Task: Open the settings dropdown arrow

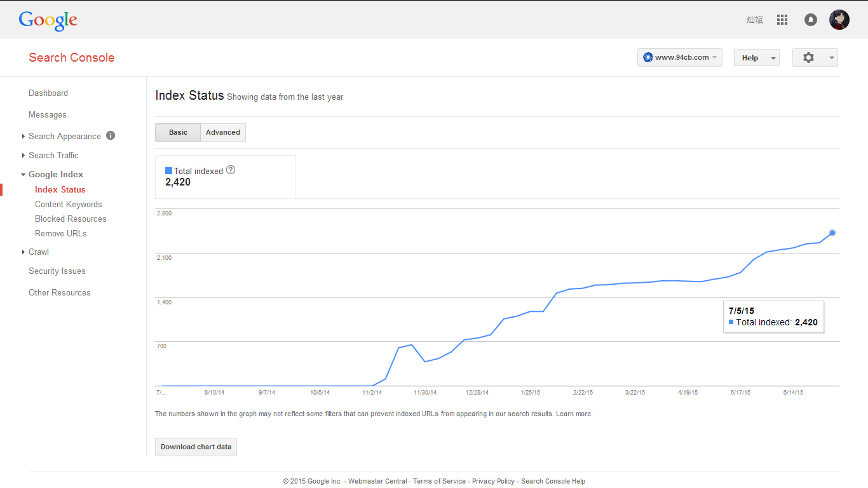Action: point(832,58)
